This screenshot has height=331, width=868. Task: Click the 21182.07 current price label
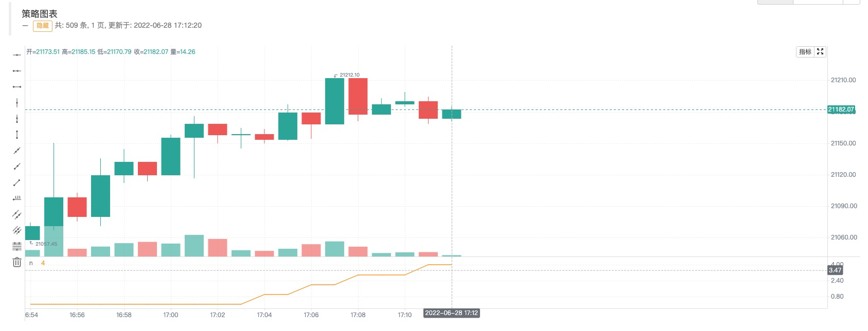(841, 109)
